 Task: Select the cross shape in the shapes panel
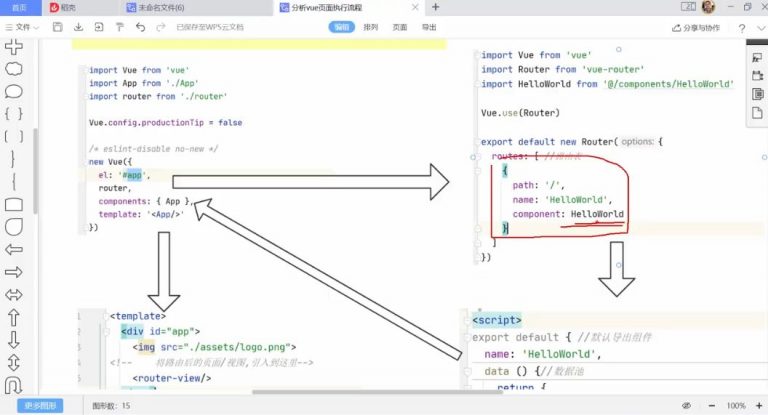14,46
